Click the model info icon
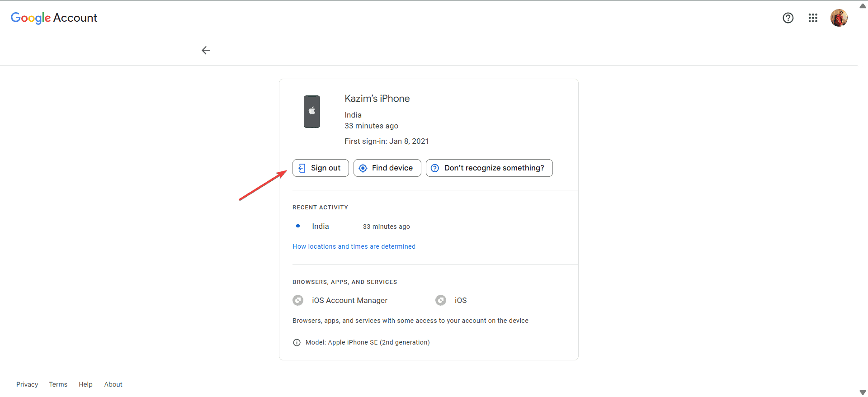Image resolution: width=868 pixels, height=397 pixels. coord(297,342)
